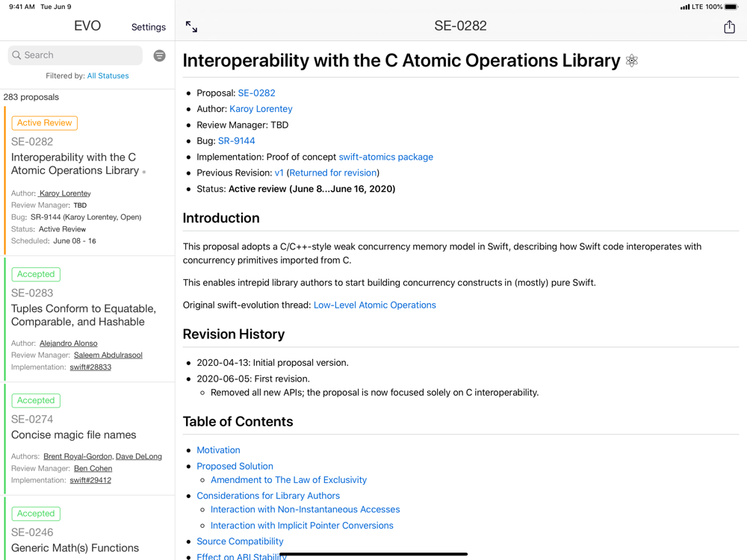The image size is (747, 560).
Task: Jump to the Motivation section
Action: click(218, 450)
